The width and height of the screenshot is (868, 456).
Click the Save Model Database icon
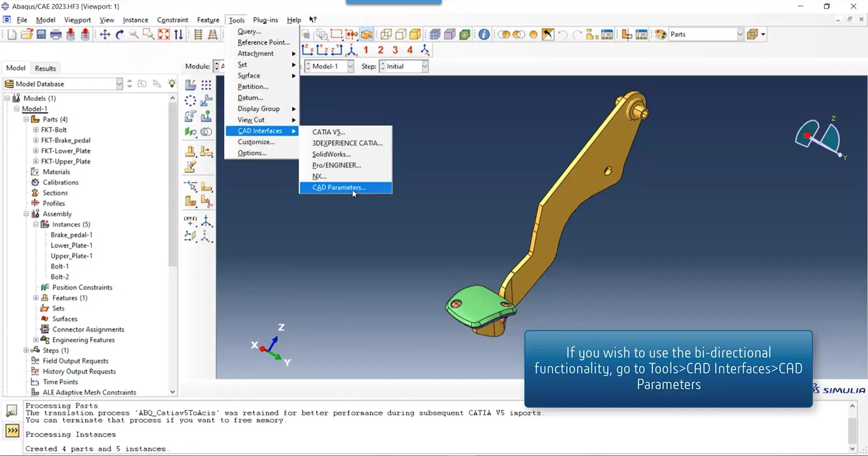point(41,35)
